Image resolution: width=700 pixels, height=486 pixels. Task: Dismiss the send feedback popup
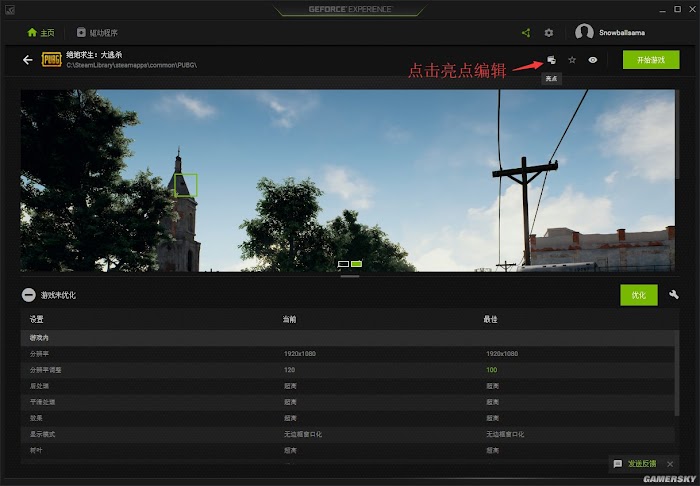coord(670,464)
